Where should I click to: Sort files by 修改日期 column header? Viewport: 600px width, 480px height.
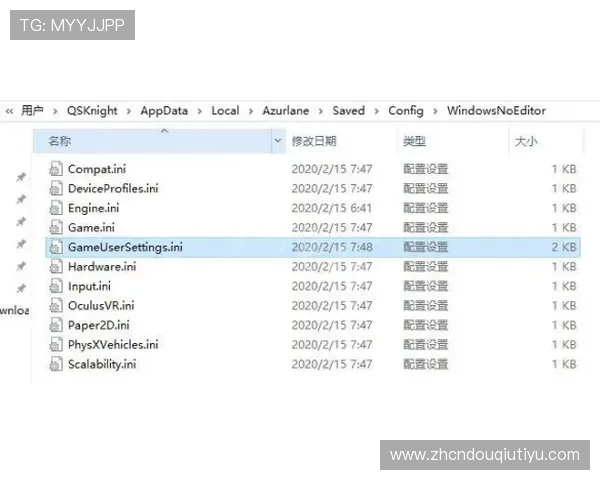click(314, 142)
